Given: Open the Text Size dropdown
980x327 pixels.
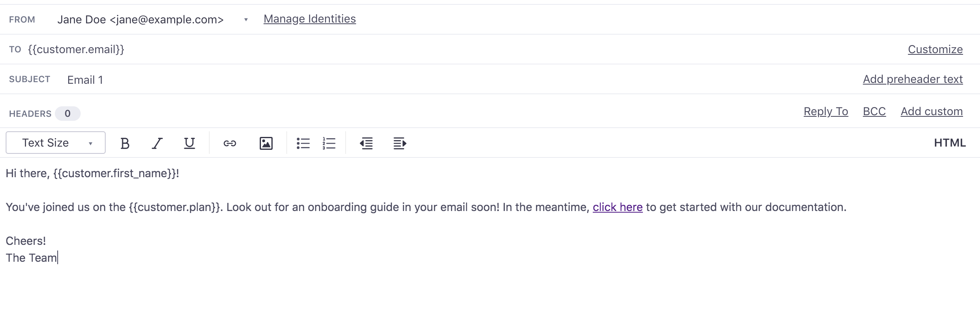Looking at the screenshot, I should [56, 143].
